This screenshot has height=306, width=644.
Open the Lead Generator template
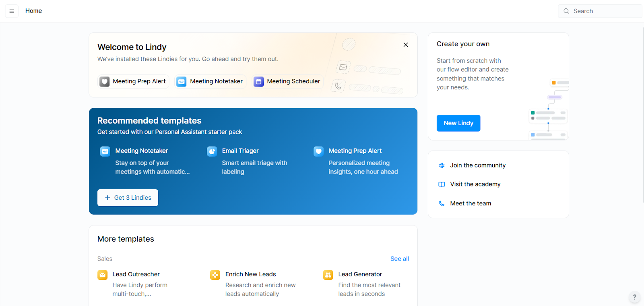coord(360,274)
